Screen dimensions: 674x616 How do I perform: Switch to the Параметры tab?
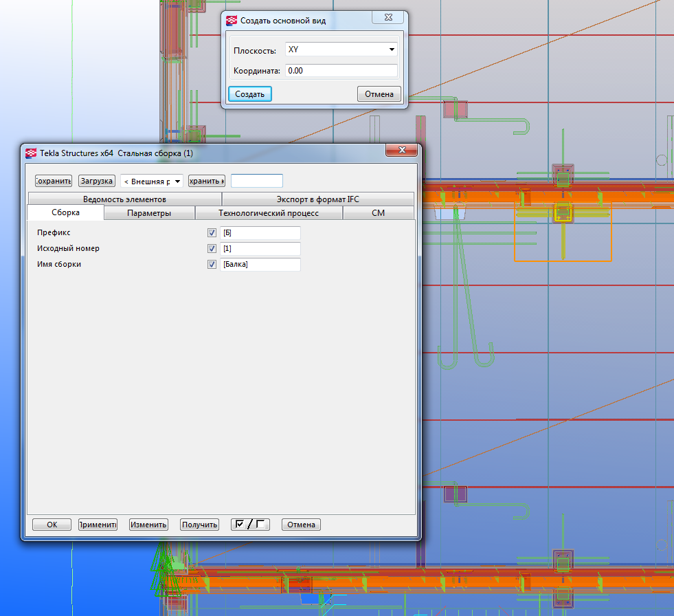(x=149, y=213)
